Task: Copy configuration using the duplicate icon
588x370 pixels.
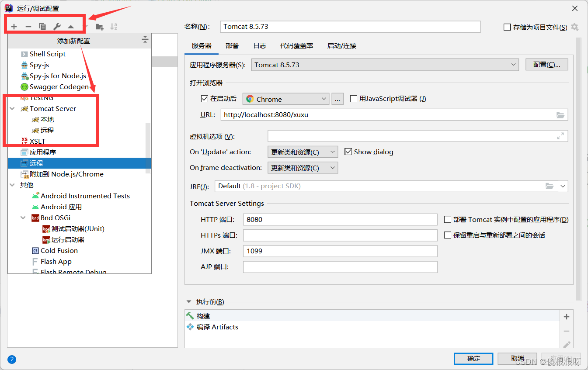Action: click(x=42, y=27)
